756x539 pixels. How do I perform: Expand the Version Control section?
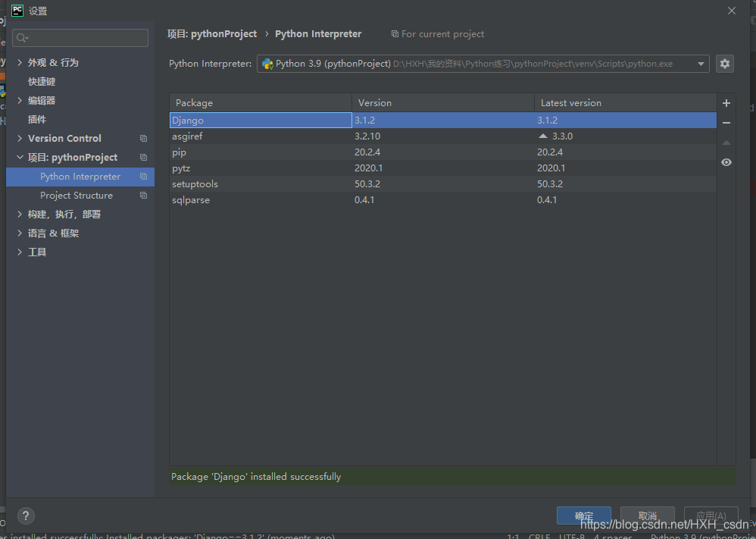pos(20,139)
